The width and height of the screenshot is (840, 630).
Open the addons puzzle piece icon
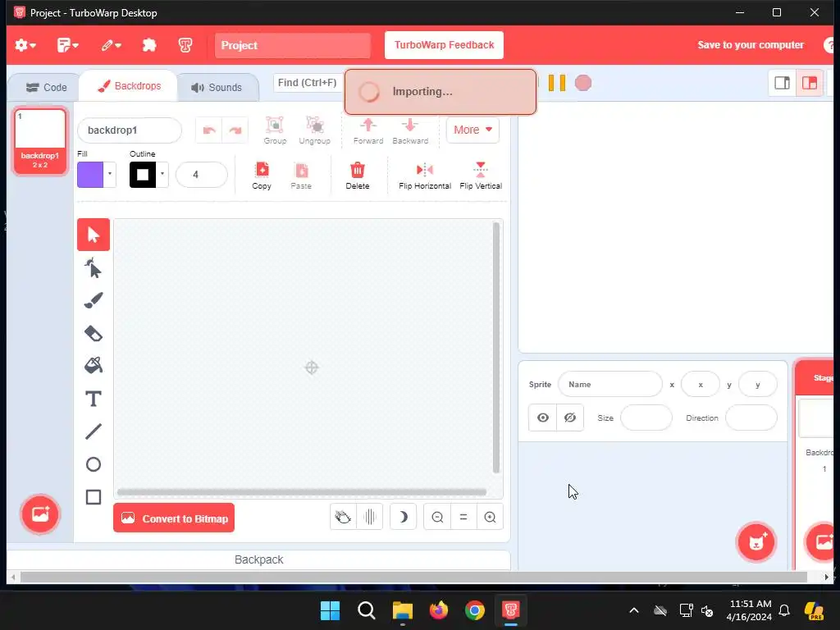(x=149, y=45)
